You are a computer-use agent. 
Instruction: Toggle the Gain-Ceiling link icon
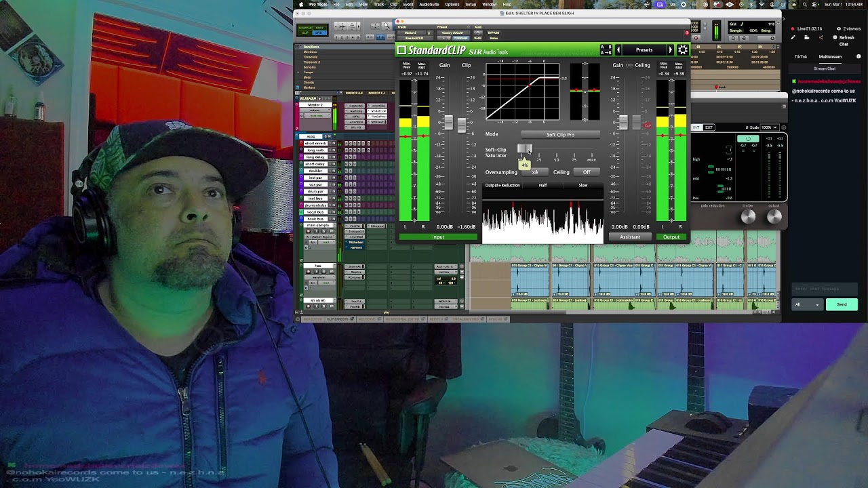pos(629,65)
